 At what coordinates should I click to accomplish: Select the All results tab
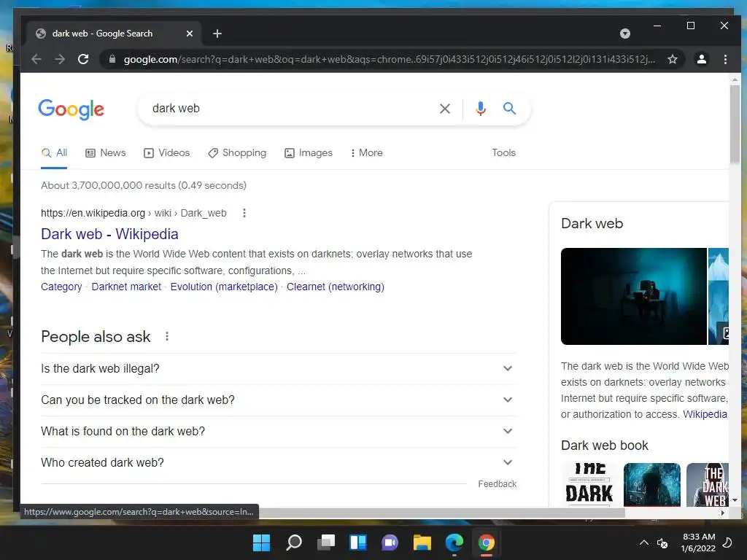pos(54,153)
